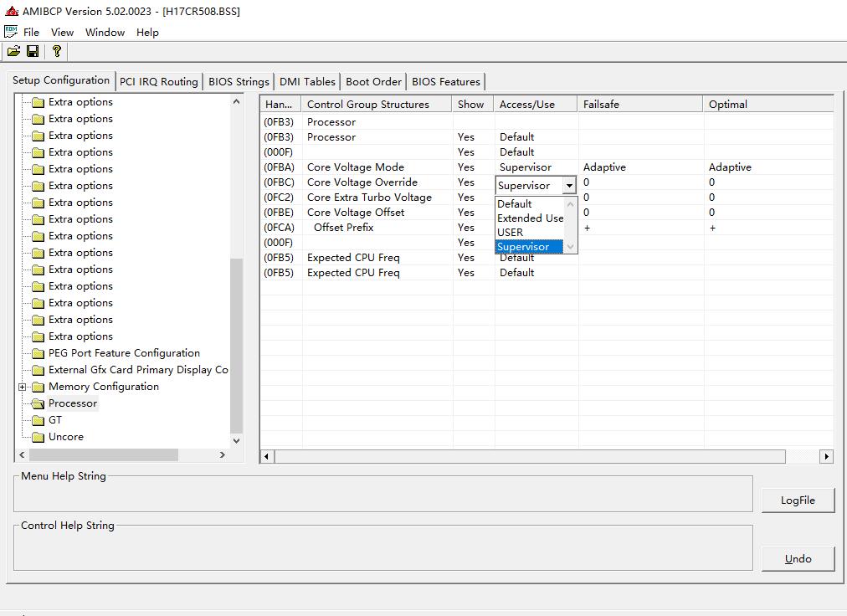847x616 pixels.
Task: Choose Extended Use in access dropdown list
Action: click(530, 218)
